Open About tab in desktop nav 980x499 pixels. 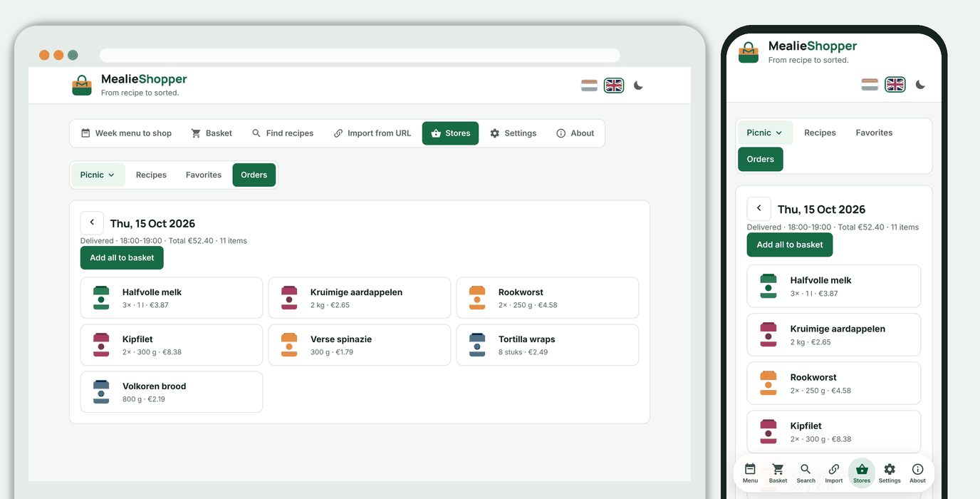tap(575, 133)
